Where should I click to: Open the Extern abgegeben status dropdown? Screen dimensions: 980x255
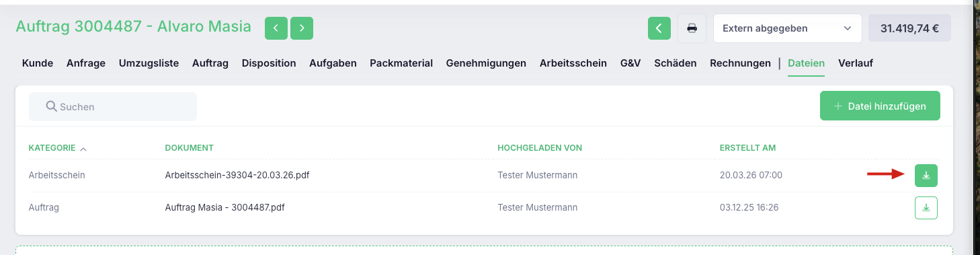click(x=787, y=28)
